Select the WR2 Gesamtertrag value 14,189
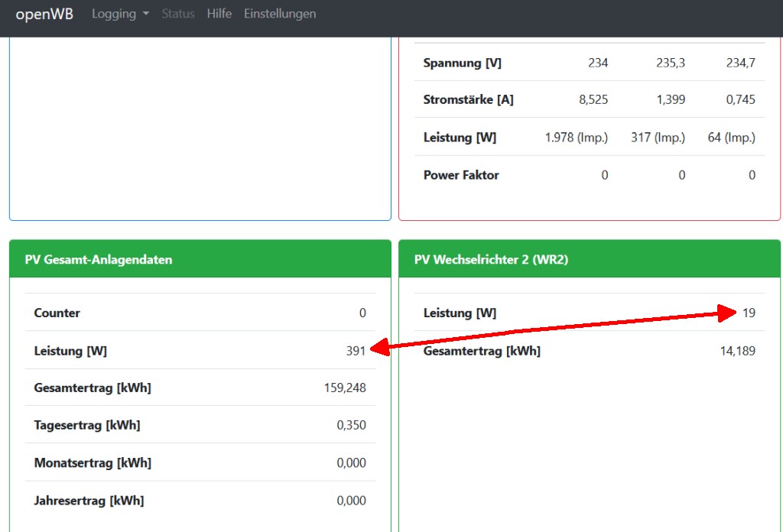 point(737,351)
